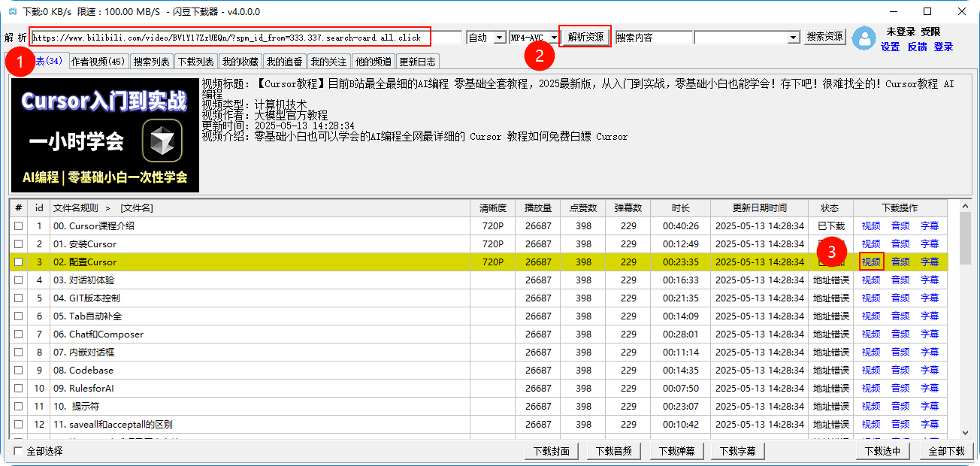Click the 搜索内容 search input
980x466 pixels.
(x=653, y=38)
